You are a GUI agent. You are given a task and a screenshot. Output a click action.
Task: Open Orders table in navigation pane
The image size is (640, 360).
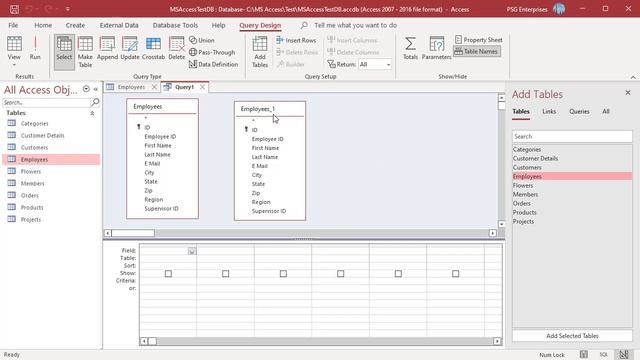click(29, 196)
